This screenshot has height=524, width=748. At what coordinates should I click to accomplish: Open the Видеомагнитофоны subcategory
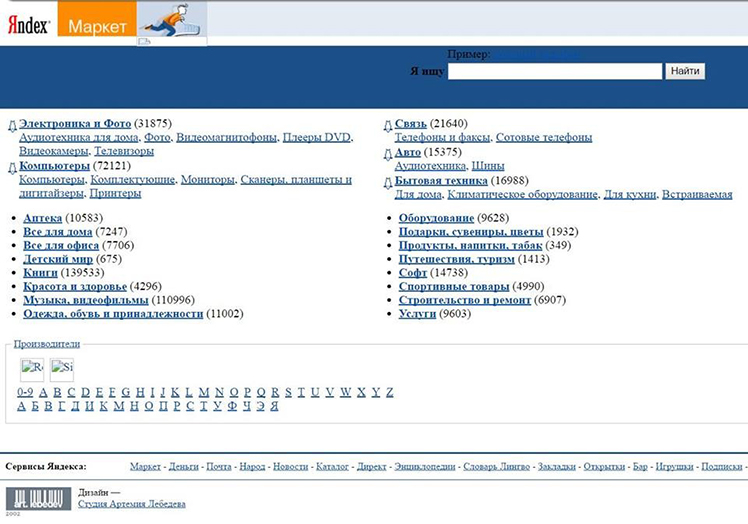point(227,137)
